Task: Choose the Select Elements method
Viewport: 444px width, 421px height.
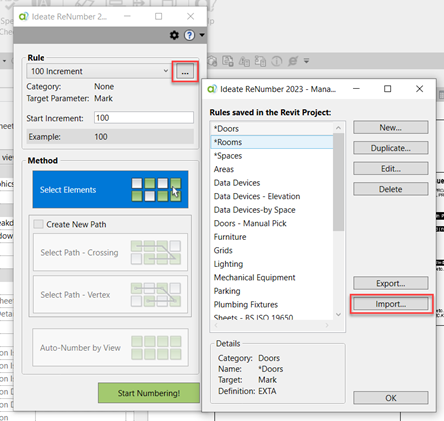Action: pyautogui.click(x=110, y=189)
